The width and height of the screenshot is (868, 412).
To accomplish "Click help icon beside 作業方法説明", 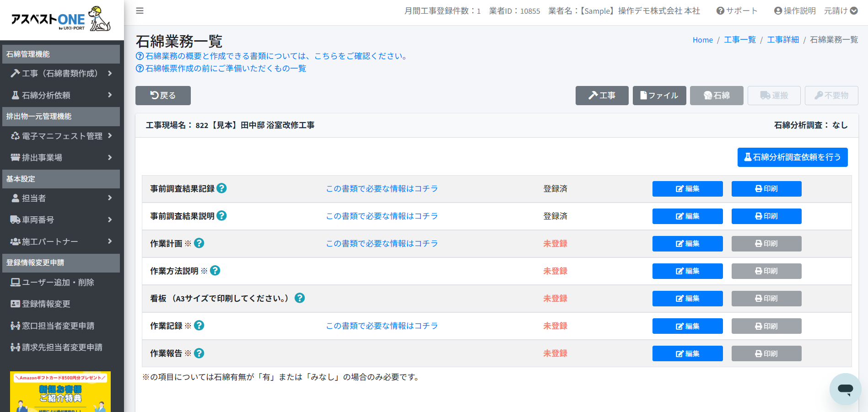I will (215, 271).
